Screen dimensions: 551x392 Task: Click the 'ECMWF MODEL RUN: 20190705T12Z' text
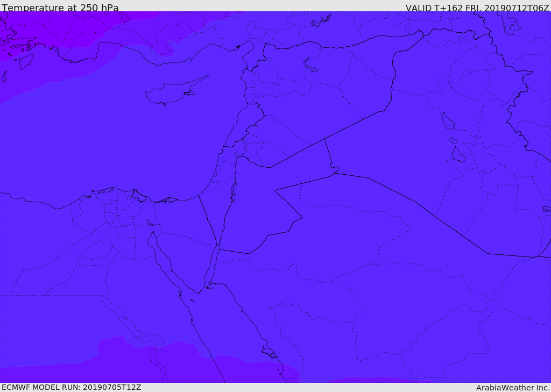pyautogui.click(x=72, y=388)
